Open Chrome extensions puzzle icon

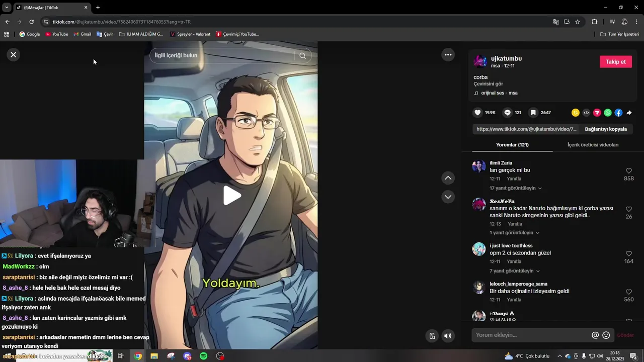594,22
